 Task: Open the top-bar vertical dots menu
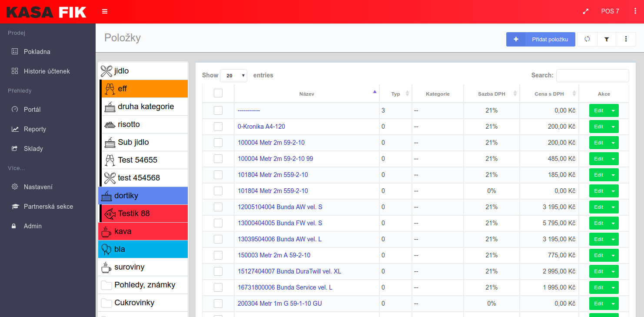coord(635,11)
